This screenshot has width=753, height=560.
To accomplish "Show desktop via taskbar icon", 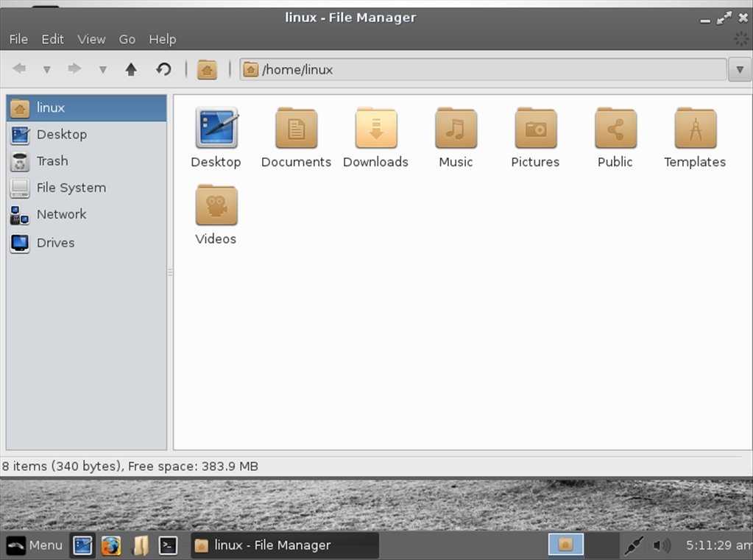I will [82, 545].
